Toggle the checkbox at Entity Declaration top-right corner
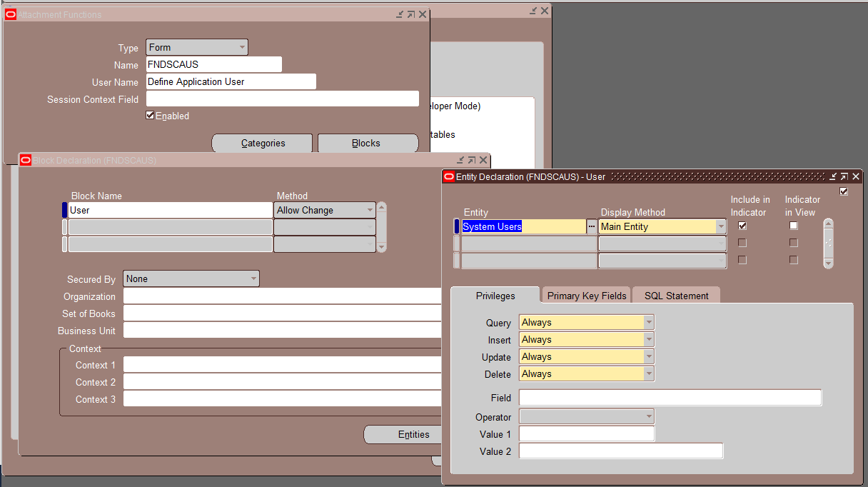The width and height of the screenshot is (868, 487). [844, 191]
